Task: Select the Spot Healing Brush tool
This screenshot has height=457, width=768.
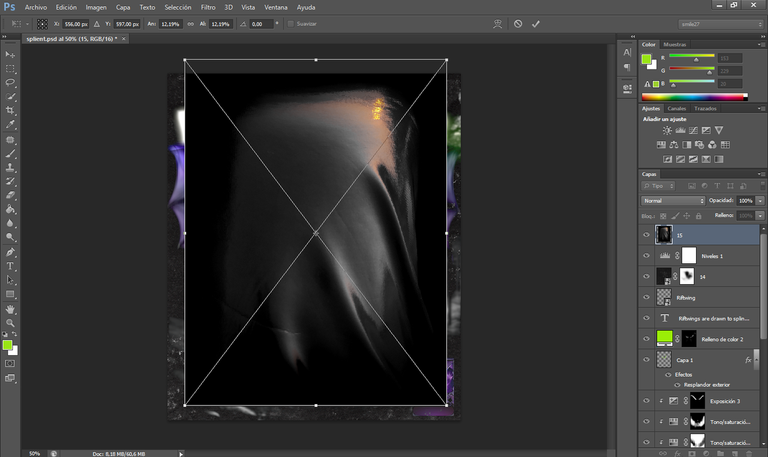Action: pyautogui.click(x=10, y=140)
